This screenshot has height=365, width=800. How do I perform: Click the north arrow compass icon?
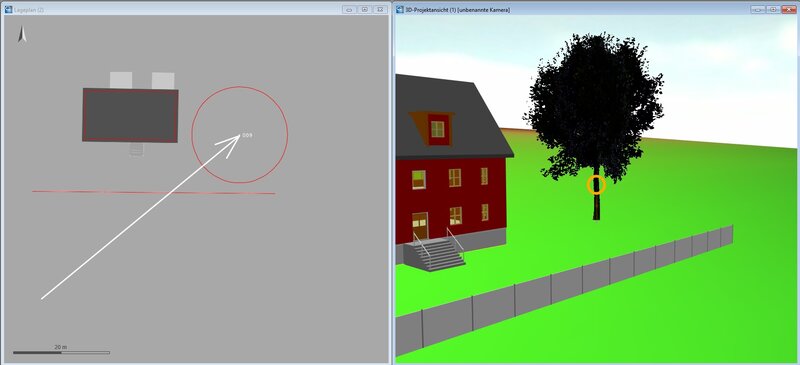click(x=22, y=35)
